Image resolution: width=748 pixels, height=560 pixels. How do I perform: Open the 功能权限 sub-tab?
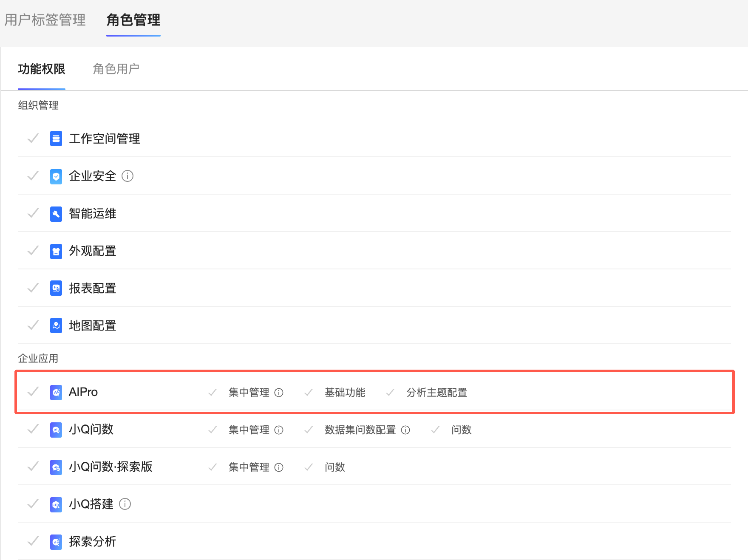coord(42,69)
